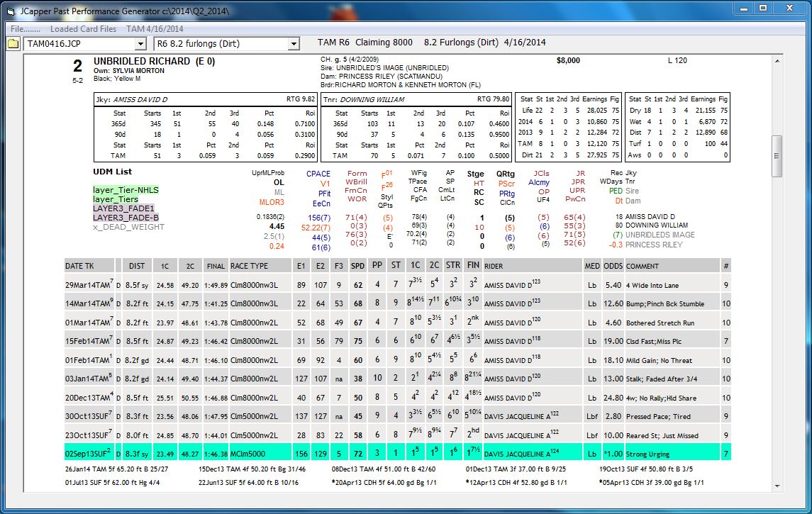Viewport: 812px width, 514px height.
Task: Click the comment Clsd Fast;Miss Plc
Action: 654,342
